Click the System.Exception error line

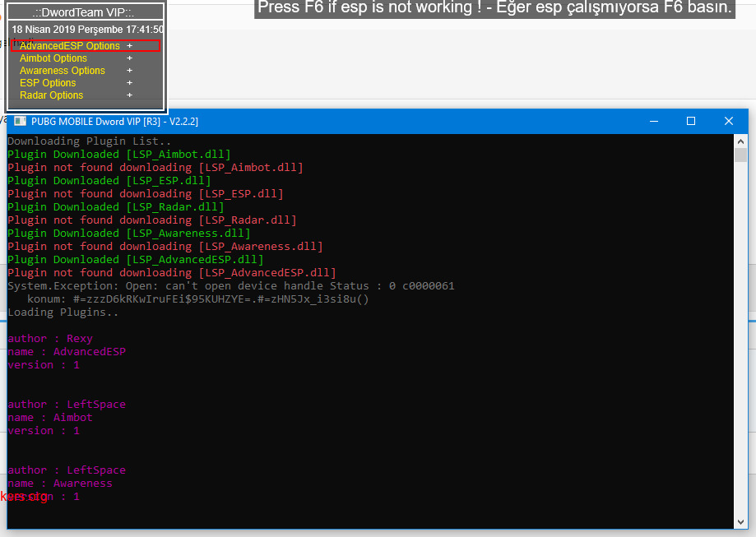(231, 286)
